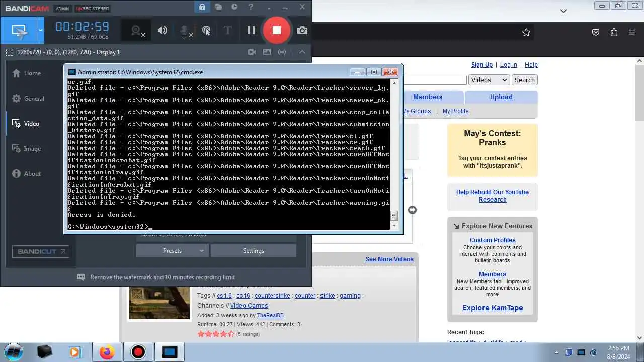Open the Custom Profiles link
Image resolution: width=644 pixels, height=362 pixels.
click(493, 240)
